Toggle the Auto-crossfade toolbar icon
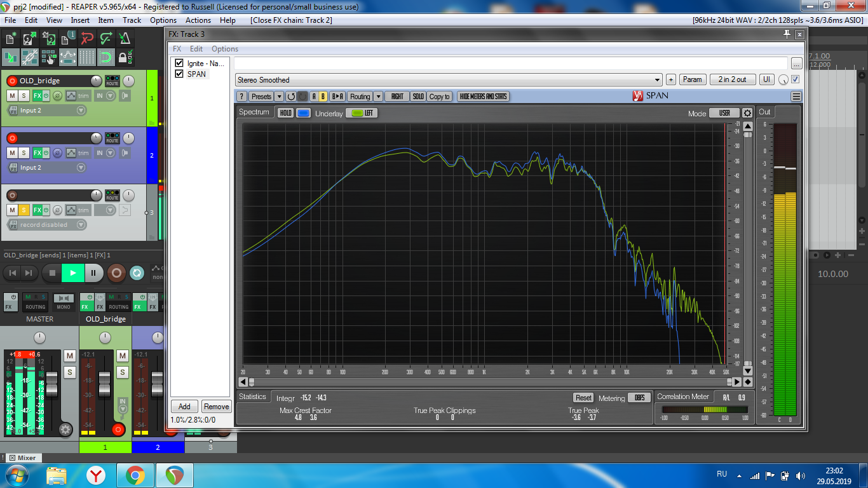This screenshot has width=868, height=488. (x=11, y=58)
